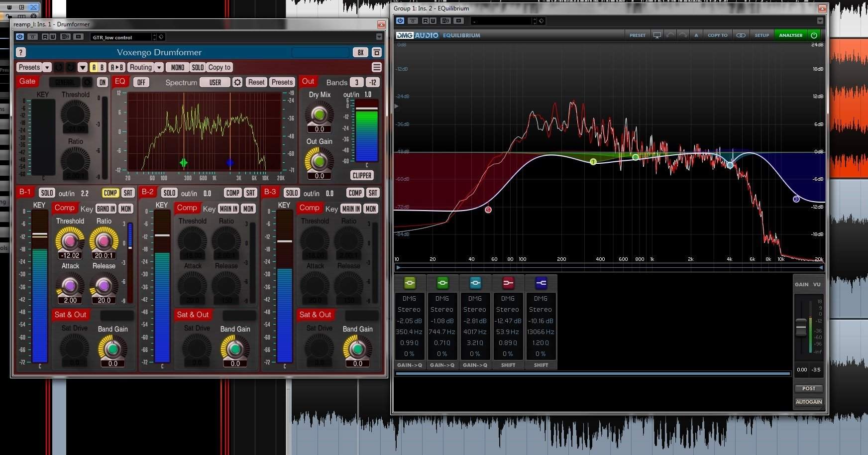Click POST button in EQuilibrium
Viewport: 868px width, 455px height.
[809, 388]
